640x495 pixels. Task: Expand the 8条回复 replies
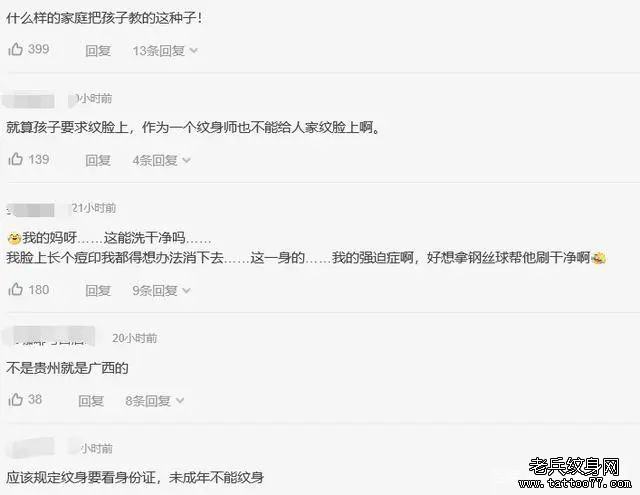(x=154, y=401)
